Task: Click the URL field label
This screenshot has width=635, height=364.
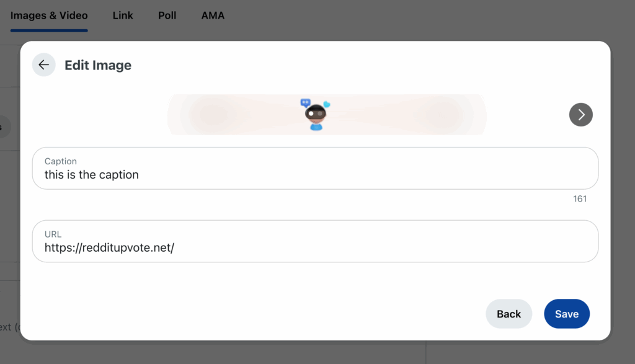Action: 53,234
